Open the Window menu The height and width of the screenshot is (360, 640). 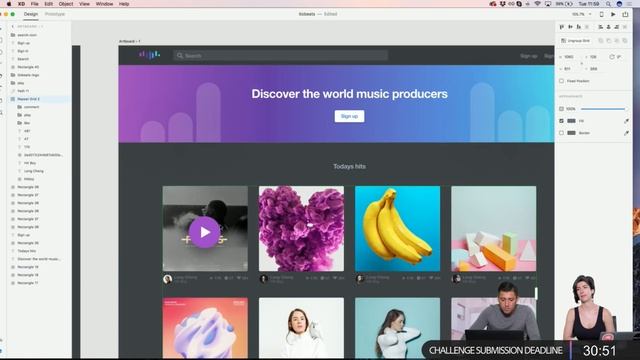click(x=104, y=4)
